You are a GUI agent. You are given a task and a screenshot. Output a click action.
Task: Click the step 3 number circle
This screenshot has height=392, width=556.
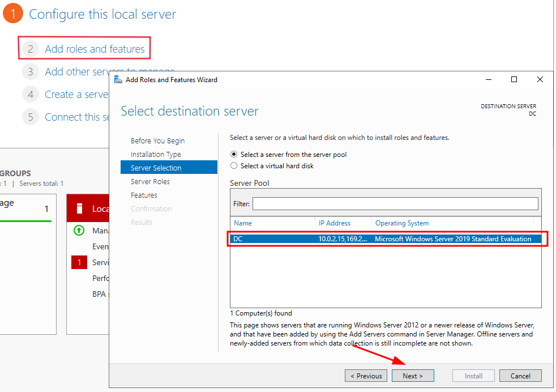pos(31,72)
